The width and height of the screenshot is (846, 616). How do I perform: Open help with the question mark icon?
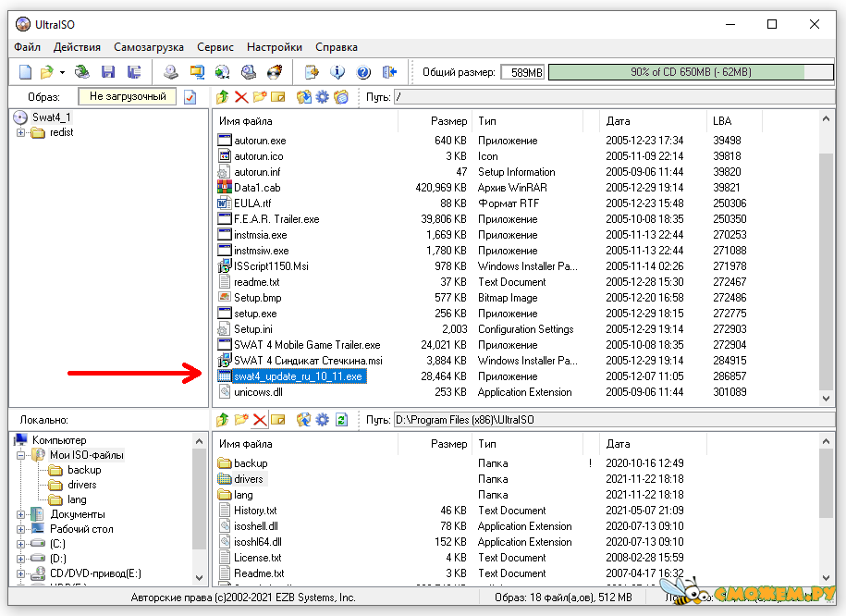point(363,72)
